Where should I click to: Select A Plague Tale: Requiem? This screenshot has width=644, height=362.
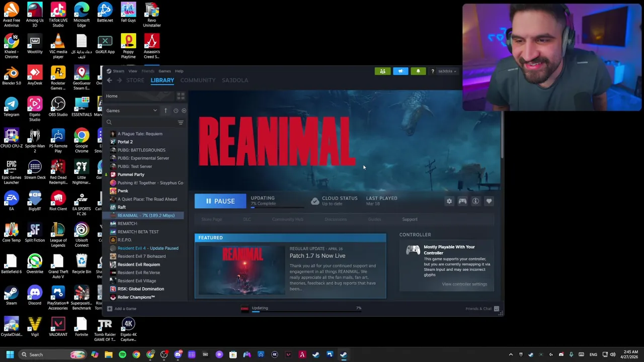tap(140, 134)
